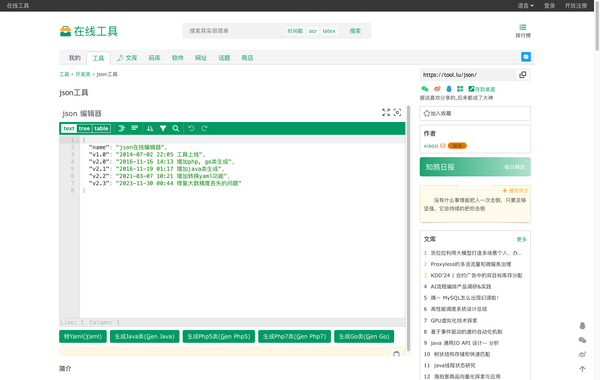Viewport: 600px width, 380px height.
Task: Open the 开发类 breadcrumb link
Action: click(x=83, y=74)
